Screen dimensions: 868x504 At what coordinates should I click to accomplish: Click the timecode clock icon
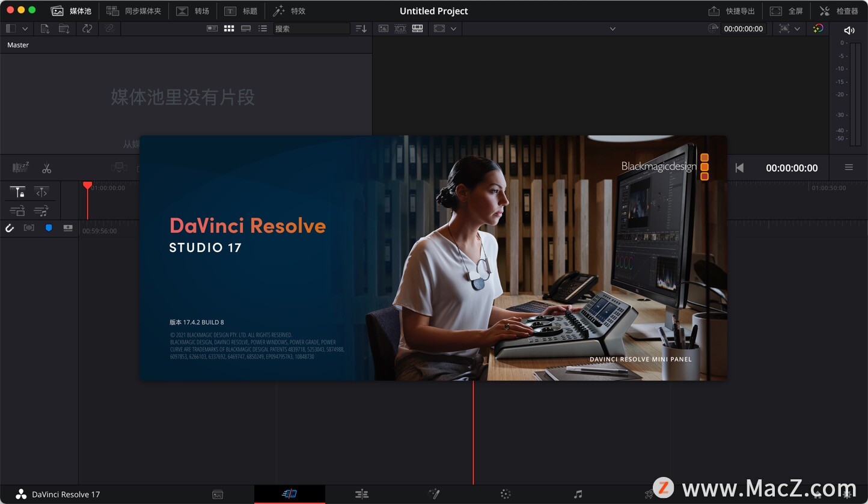(713, 28)
